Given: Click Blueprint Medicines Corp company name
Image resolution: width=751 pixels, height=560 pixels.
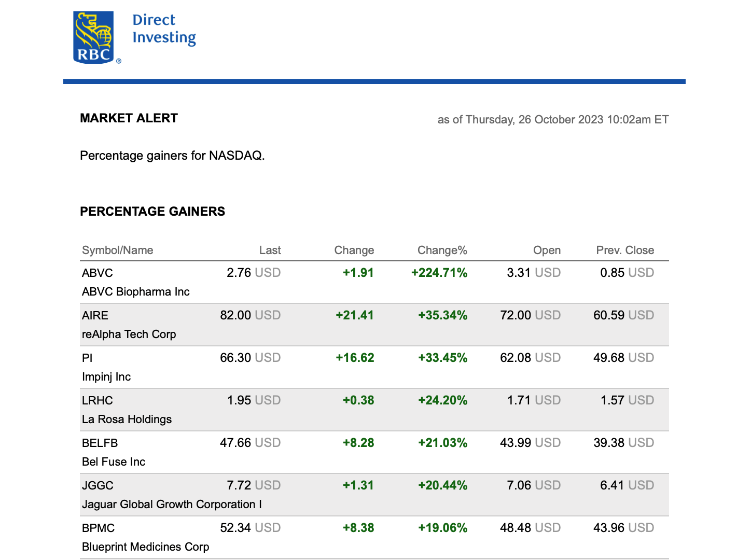Looking at the screenshot, I should click(x=146, y=547).
